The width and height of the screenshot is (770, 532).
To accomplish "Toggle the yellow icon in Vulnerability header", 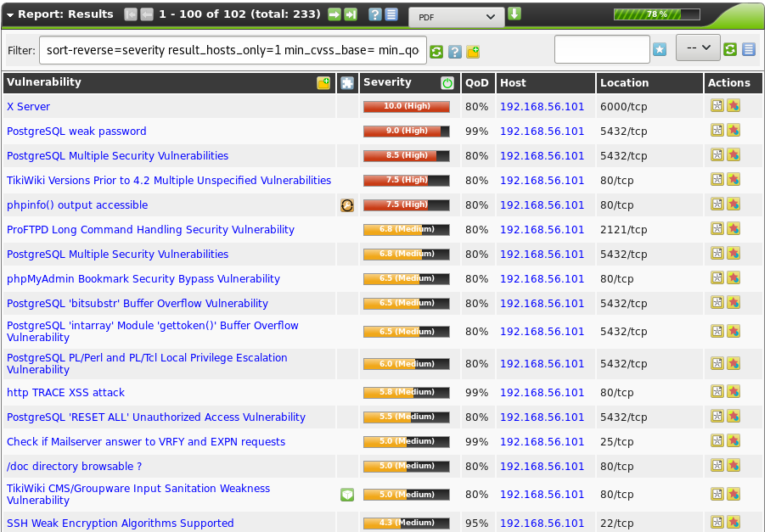I will (323, 83).
